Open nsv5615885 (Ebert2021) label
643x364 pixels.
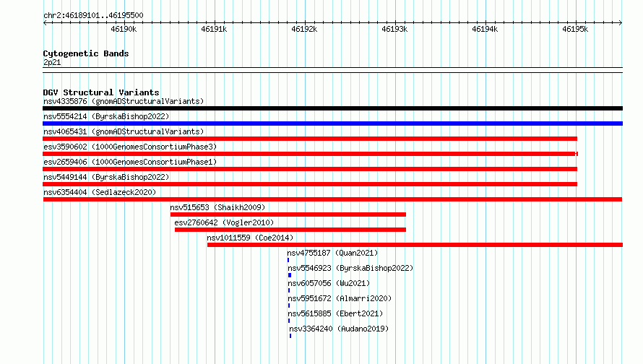(335, 313)
